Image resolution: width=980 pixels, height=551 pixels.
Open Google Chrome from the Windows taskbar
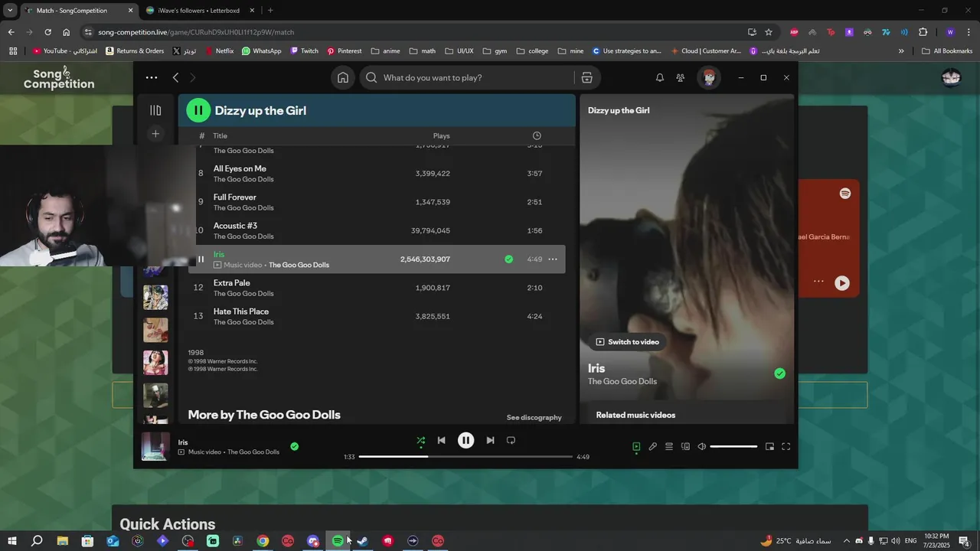click(x=263, y=541)
